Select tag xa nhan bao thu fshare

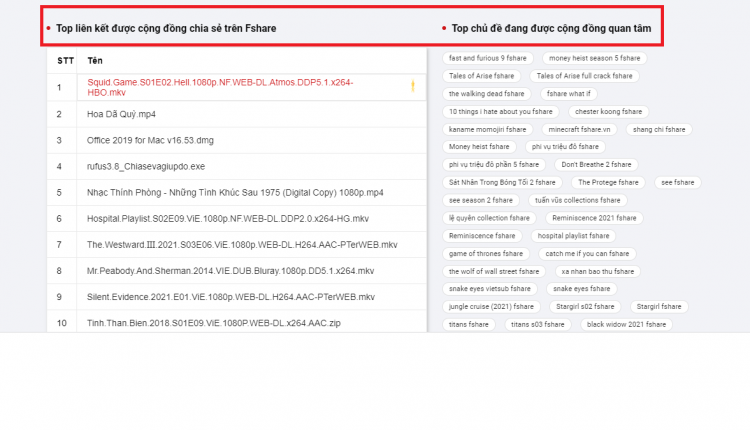click(x=597, y=272)
